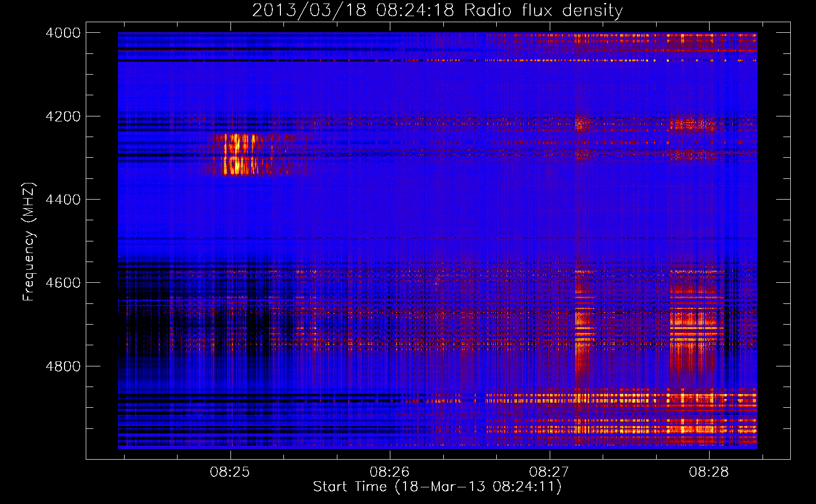Screen dimensions: 816x504
Task: Click the 08:25 time tick label
Action: click(x=230, y=472)
